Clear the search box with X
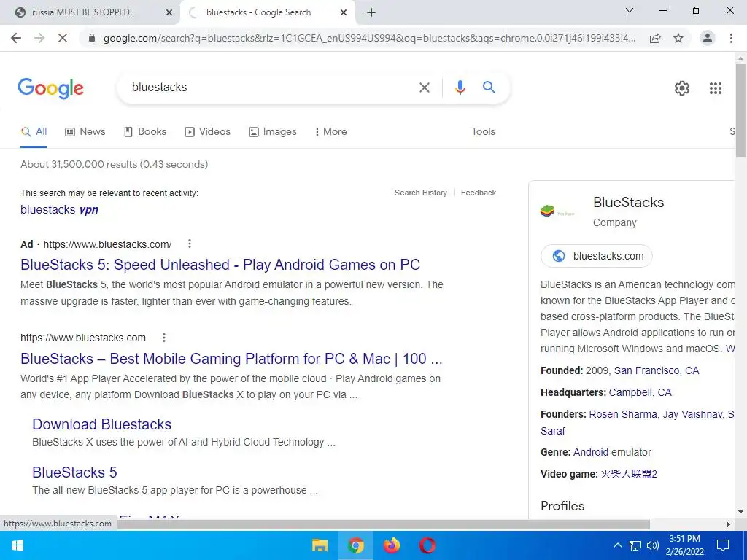The width and height of the screenshot is (747, 560). point(424,87)
